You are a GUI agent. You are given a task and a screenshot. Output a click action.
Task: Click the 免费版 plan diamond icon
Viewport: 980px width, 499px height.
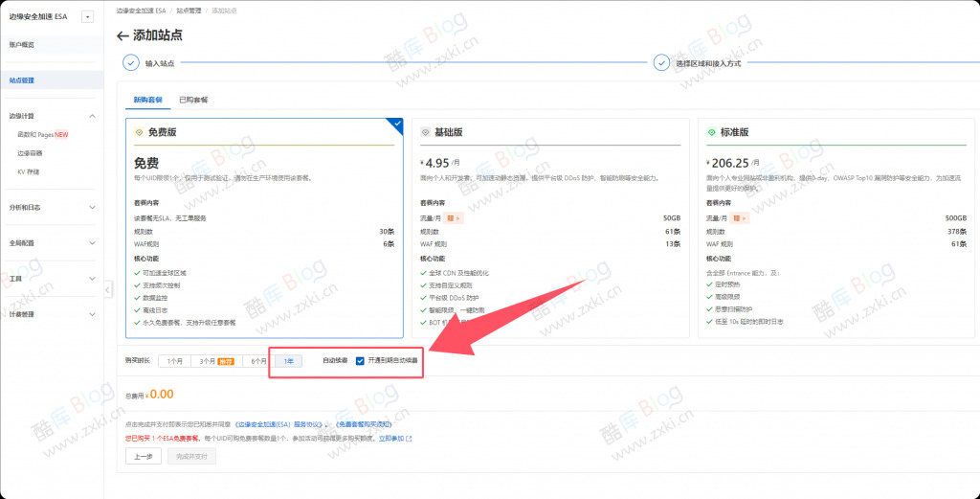pos(139,132)
